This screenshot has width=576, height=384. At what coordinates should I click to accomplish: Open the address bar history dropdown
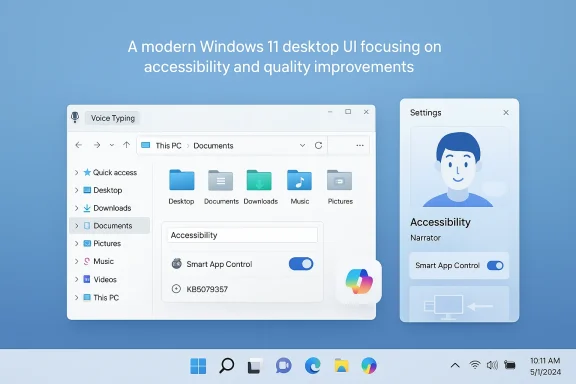[302, 146]
